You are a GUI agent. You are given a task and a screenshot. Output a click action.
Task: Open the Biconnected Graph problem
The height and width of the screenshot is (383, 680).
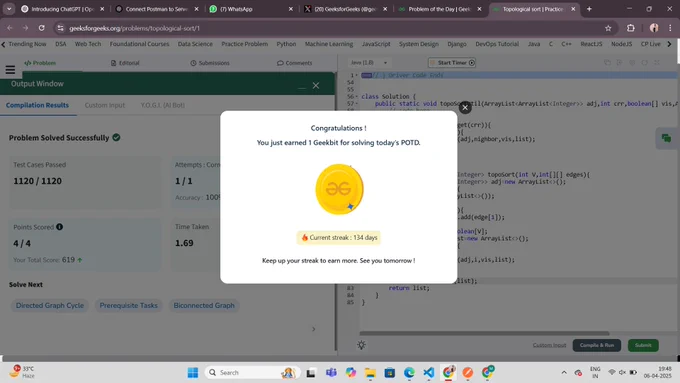point(204,305)
